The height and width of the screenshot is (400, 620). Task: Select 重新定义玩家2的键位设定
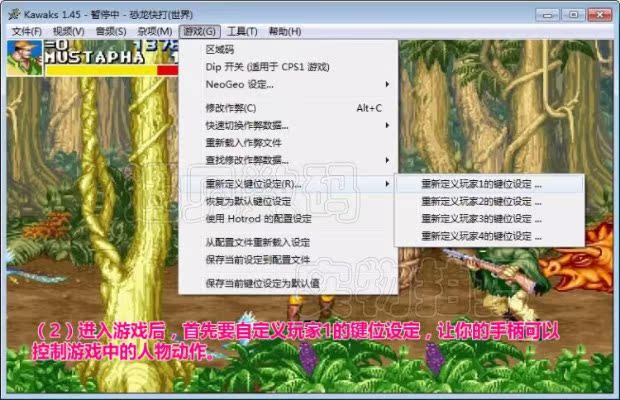(x=490, y=202)
